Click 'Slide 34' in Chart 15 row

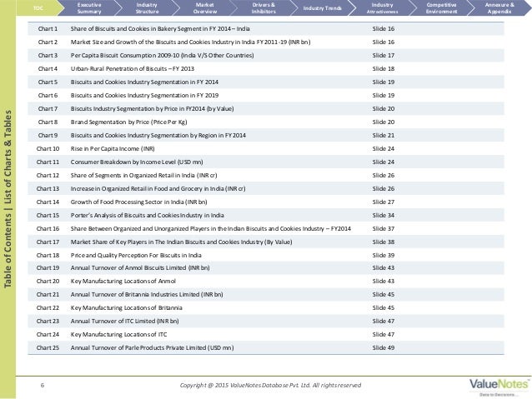point(384,215)
